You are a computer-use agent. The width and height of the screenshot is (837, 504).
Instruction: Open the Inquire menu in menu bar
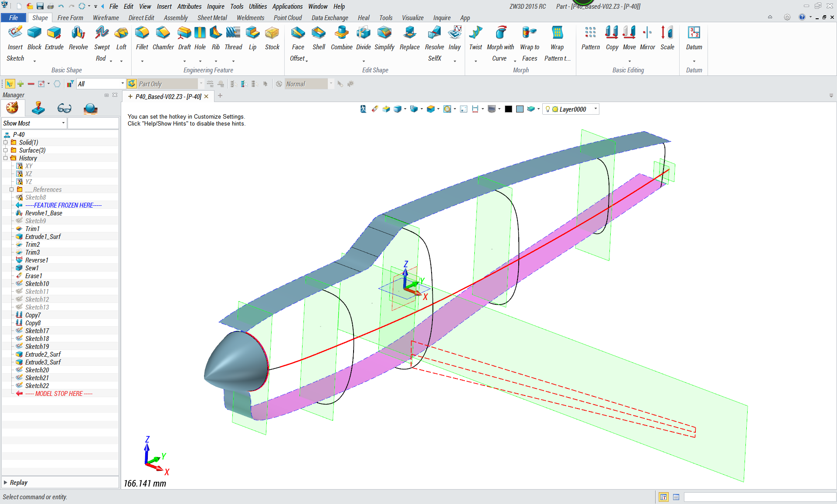tap(215, 7)
